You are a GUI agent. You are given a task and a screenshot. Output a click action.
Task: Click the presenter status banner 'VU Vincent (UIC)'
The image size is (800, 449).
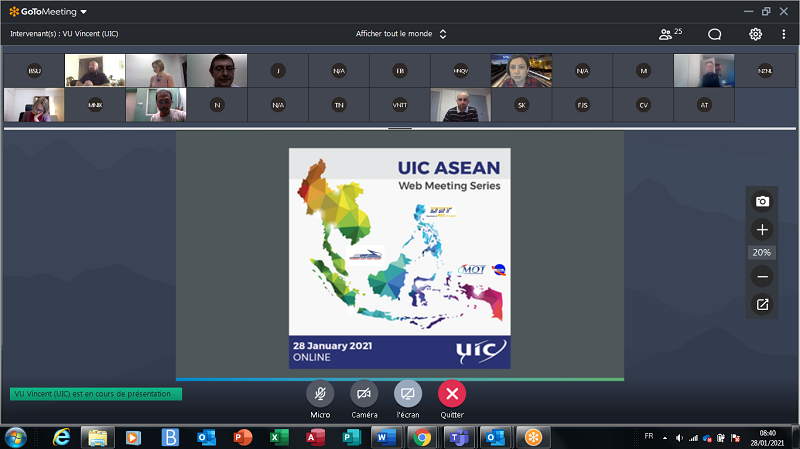point(96,394)
